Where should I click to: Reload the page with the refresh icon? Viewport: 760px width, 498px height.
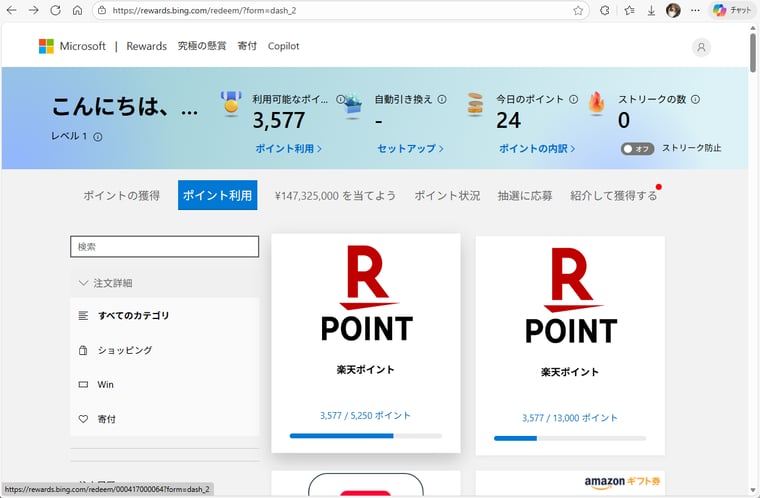coord(55,10)
